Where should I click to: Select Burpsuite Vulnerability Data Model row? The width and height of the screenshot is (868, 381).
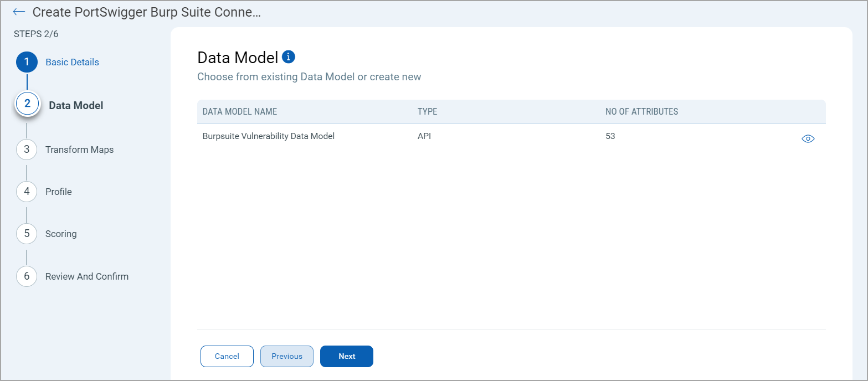point(269,136)
